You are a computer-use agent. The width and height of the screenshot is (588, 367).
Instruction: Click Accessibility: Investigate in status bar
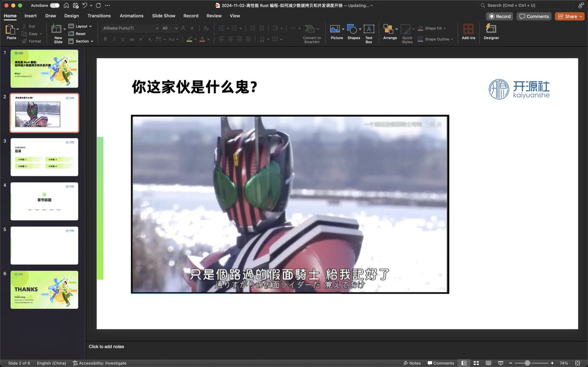click(99, 363)
